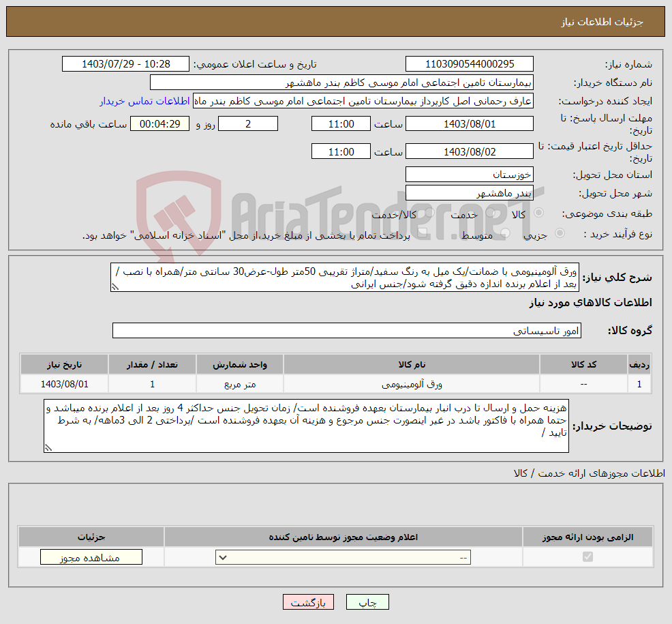Click the تعداد / مقدار column header
Viewport: 672px width, 624px height.
[x=152, y=365]
